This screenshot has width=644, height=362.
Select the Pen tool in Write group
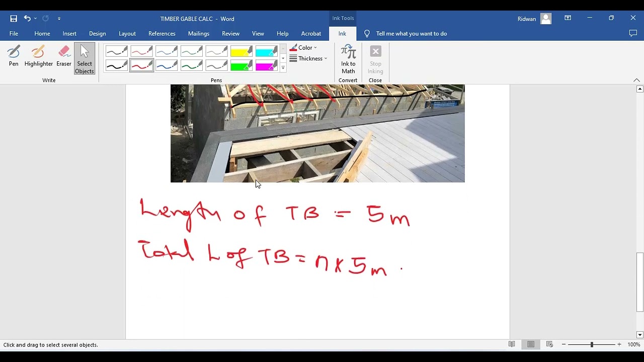coord(14,56)
